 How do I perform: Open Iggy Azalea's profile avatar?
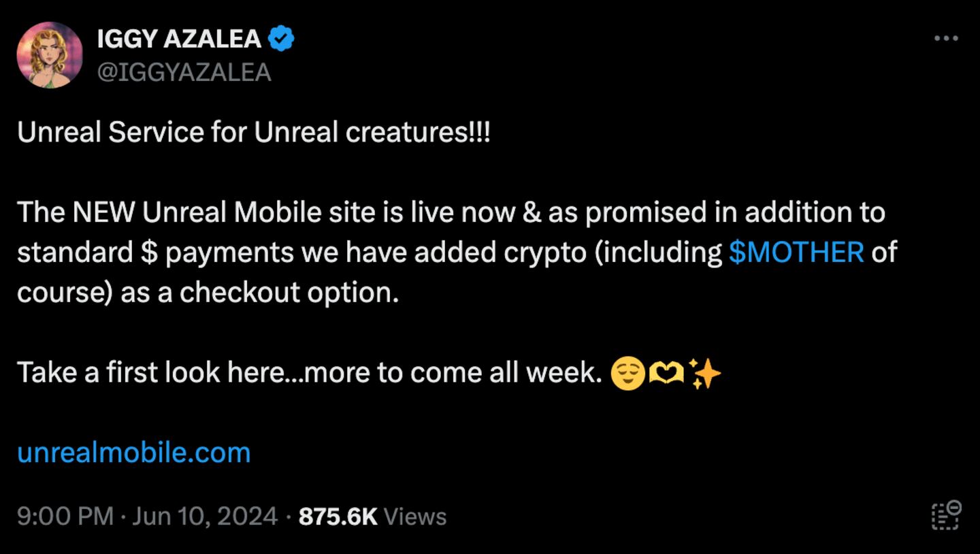pyautogui.click(x=50, y=55)
